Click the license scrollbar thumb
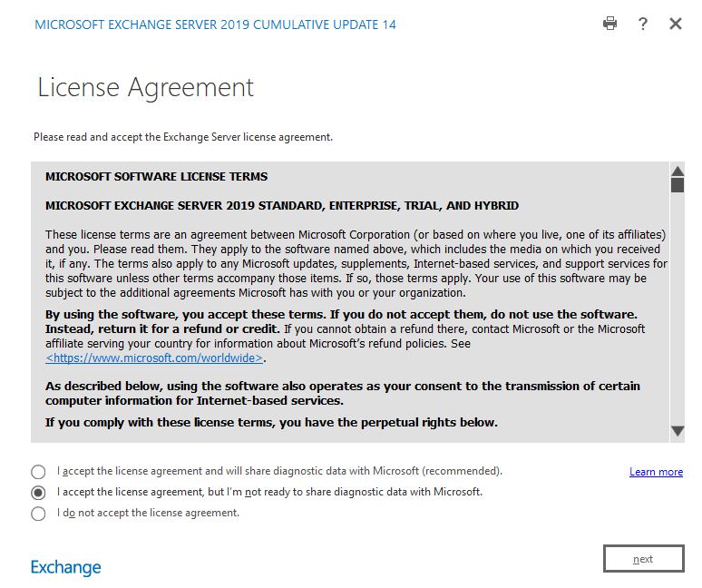702x588 pixels. [677, 185]
